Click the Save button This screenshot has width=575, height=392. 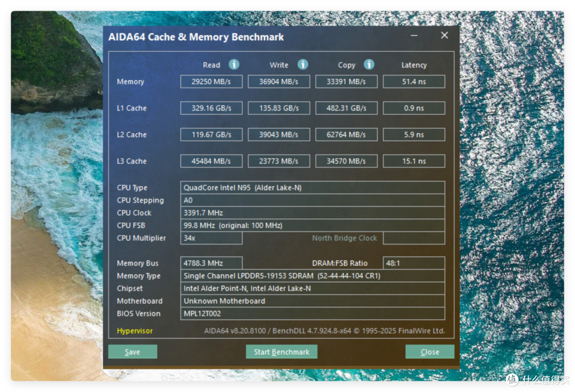133,352
